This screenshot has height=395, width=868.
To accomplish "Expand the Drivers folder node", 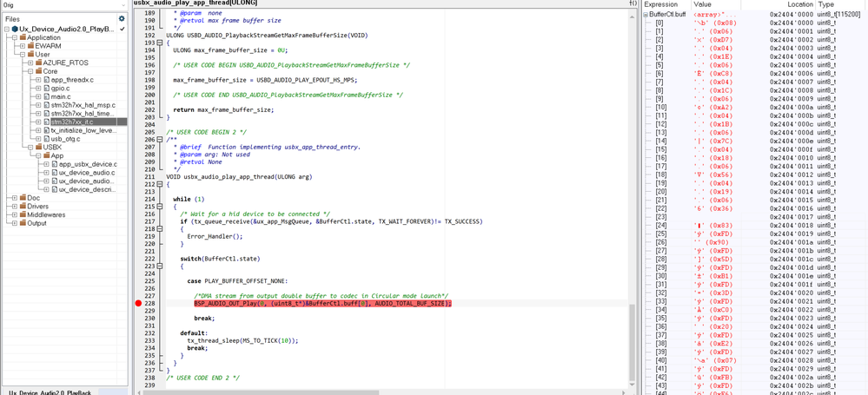I will tap(15, 207).
